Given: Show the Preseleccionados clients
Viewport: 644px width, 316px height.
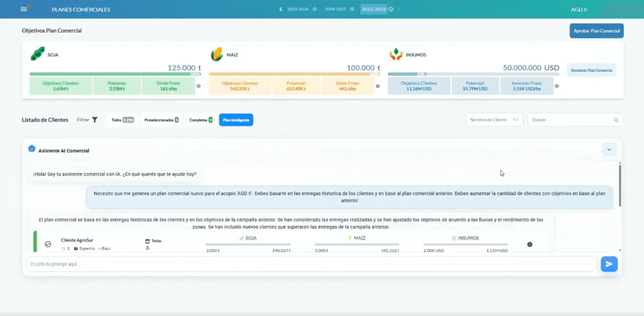Looking at the screenshot, I should [x=162, y=120].
